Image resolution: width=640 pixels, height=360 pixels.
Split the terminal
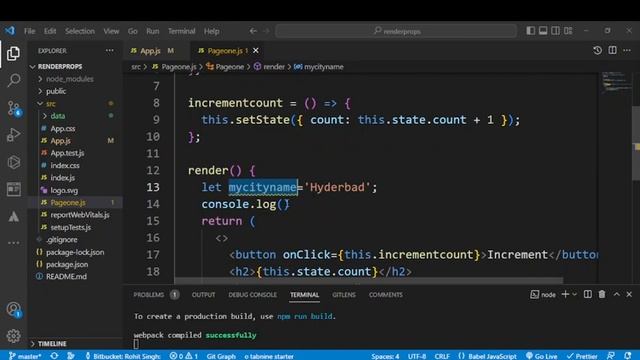pos(588,294)
